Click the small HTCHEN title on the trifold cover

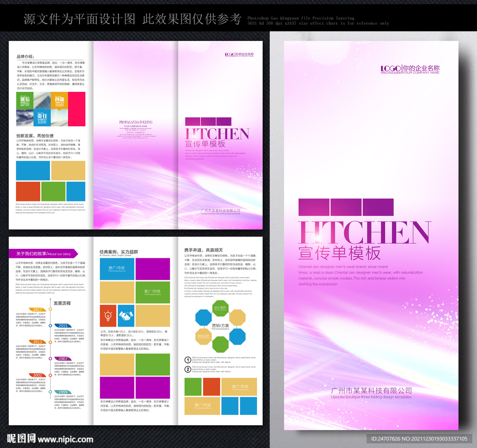[217, 134]
